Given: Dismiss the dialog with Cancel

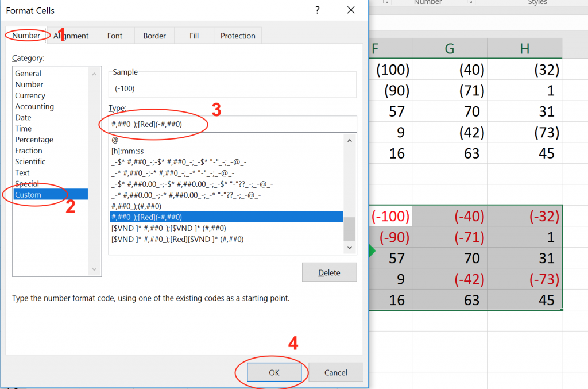Looking at the screenshot, I should (335, 372).
